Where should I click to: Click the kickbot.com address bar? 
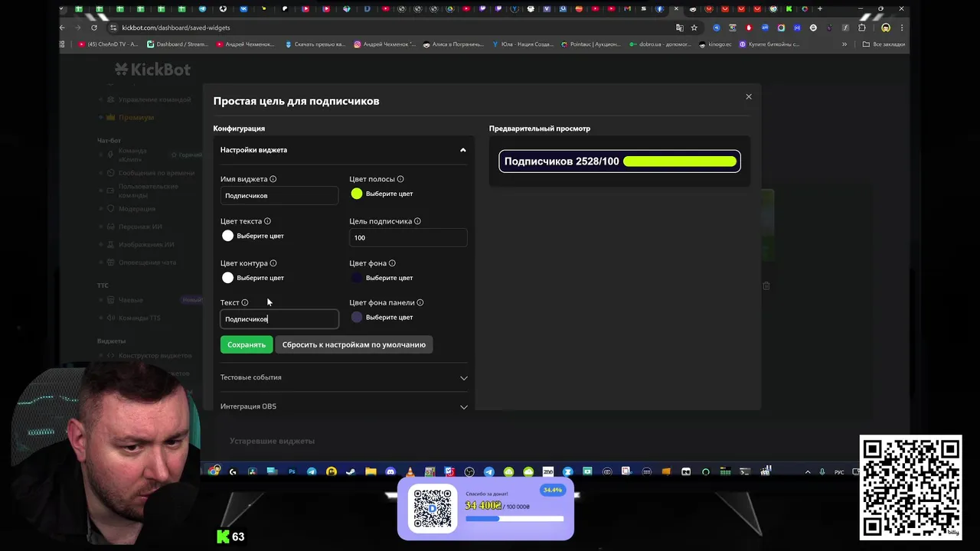click(390, 28)
